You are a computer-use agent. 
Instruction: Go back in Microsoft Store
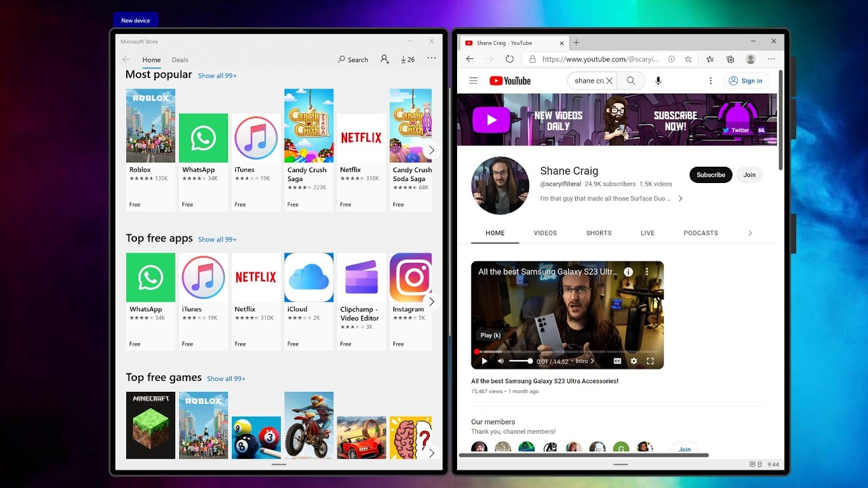point(126,60)
